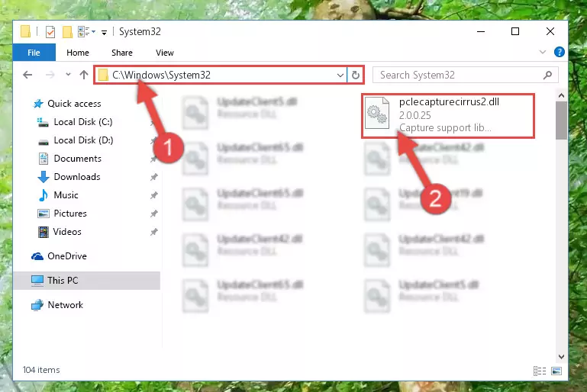Open Videos in the sidebar

pyautogui.click(x=67, y=232)
